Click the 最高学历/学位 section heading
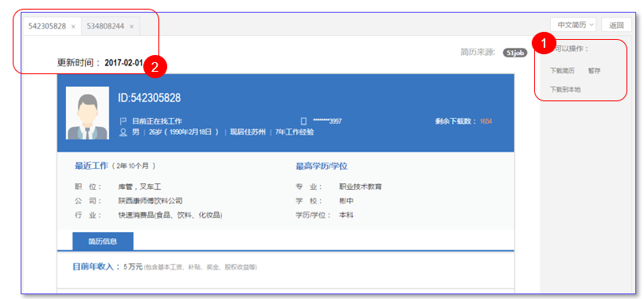Screen dimensions: 644x299 tap(322, 166)
